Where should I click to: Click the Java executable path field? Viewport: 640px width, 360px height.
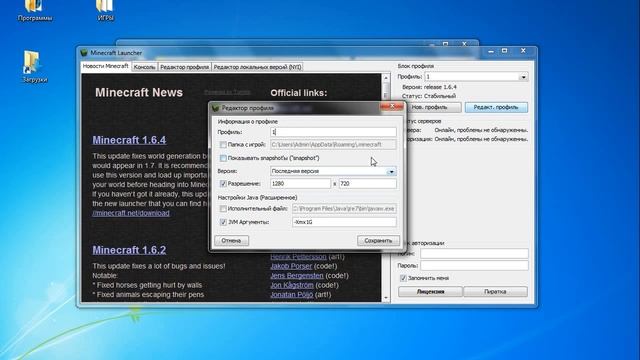point(344,209)
